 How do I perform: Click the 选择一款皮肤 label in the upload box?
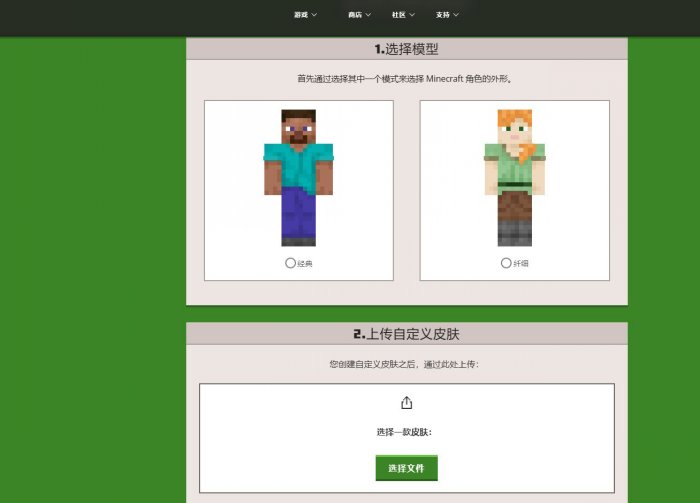(406, 432)
